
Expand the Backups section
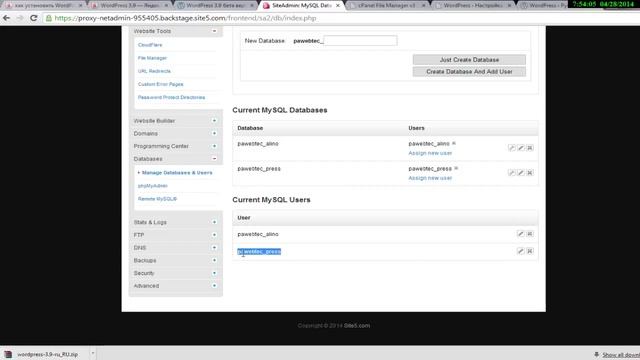[214, 260]
